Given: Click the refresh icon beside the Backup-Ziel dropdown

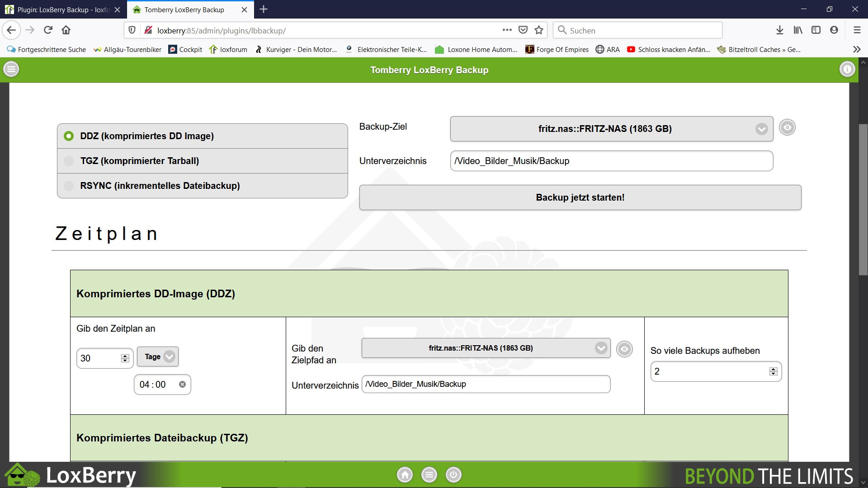Looking at the screenshot, I should click(x=787, y=128).
